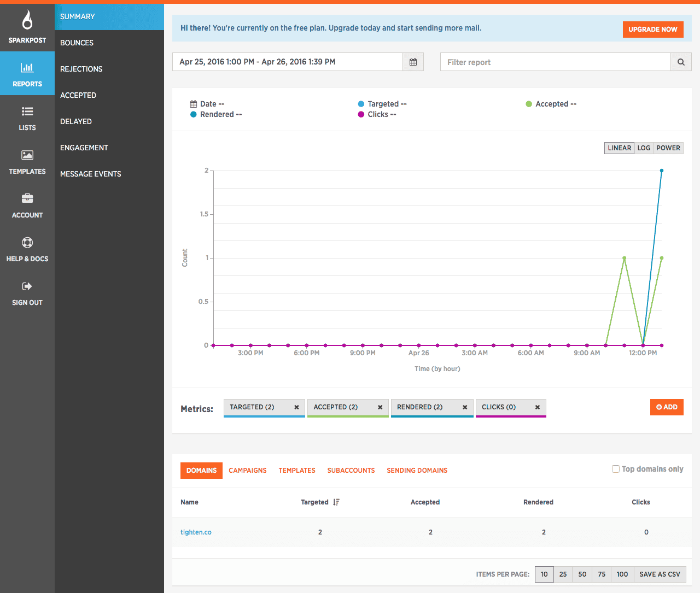Enable the Top domains only checkbox

pyautogui.click(x=616, y=468)
